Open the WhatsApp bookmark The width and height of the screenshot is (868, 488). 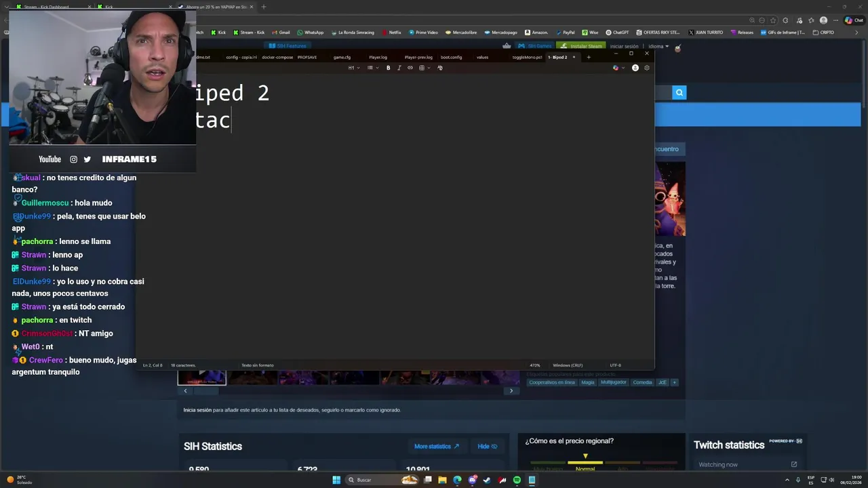click(311, 32)
